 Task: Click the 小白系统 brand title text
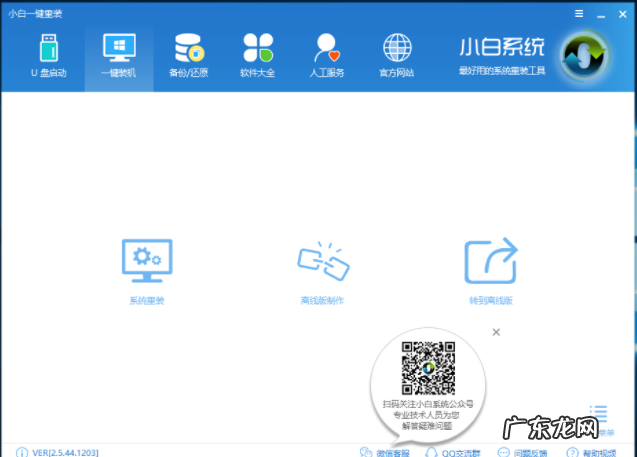click(502, 47)
